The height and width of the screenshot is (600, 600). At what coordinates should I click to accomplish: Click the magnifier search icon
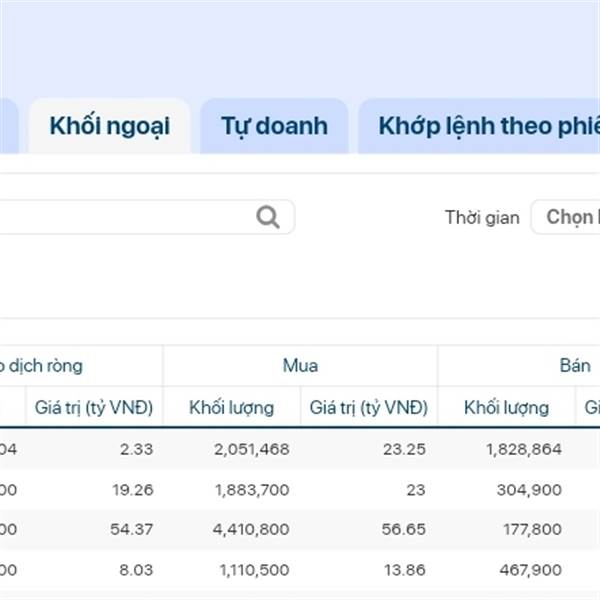point(268,217)
